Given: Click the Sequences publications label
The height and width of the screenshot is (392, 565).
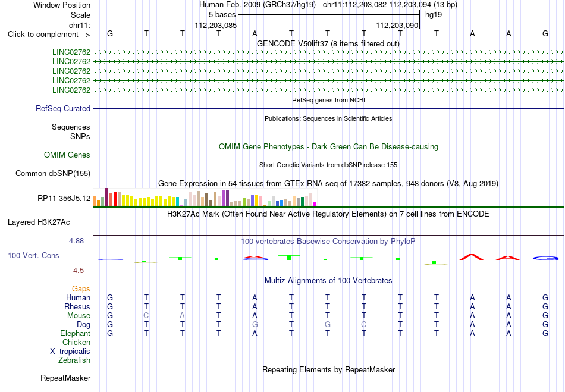Looking at the screenshot, I should click(x=71, y=127).
